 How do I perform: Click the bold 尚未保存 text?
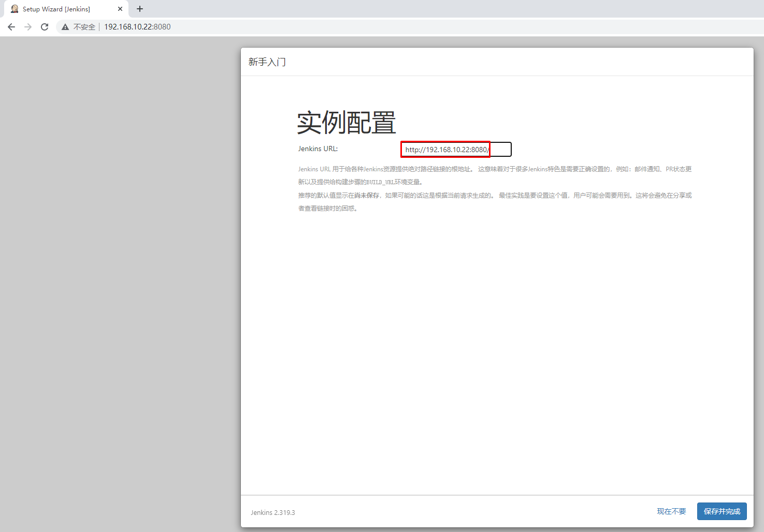click(x=367, y=195)
